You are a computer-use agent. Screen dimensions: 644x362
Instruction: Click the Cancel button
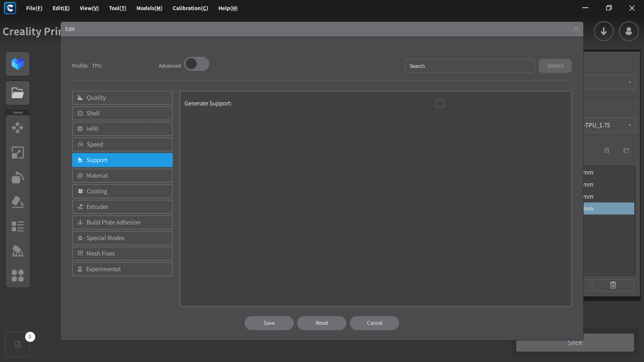pyautogui.click(x=374, y=323)
